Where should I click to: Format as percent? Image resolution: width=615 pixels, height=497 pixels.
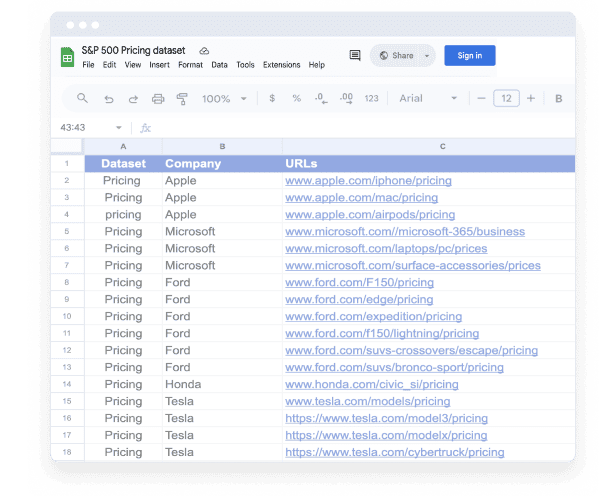297,98
